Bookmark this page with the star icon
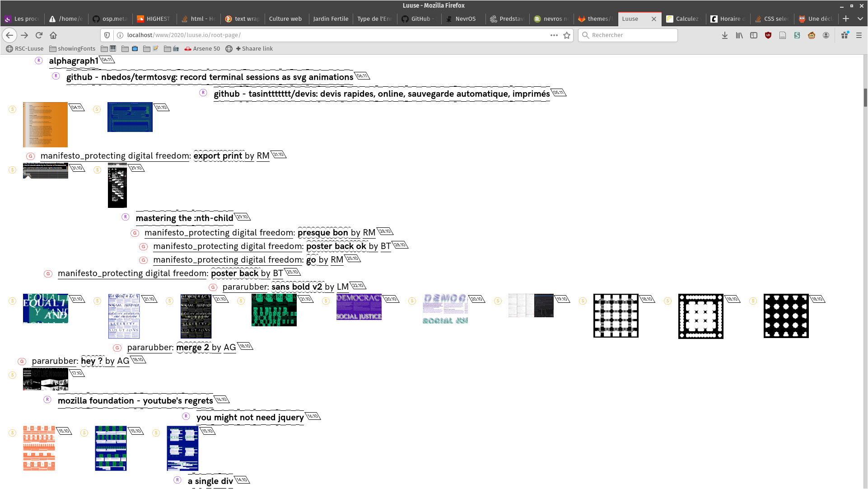 (567, 35)
